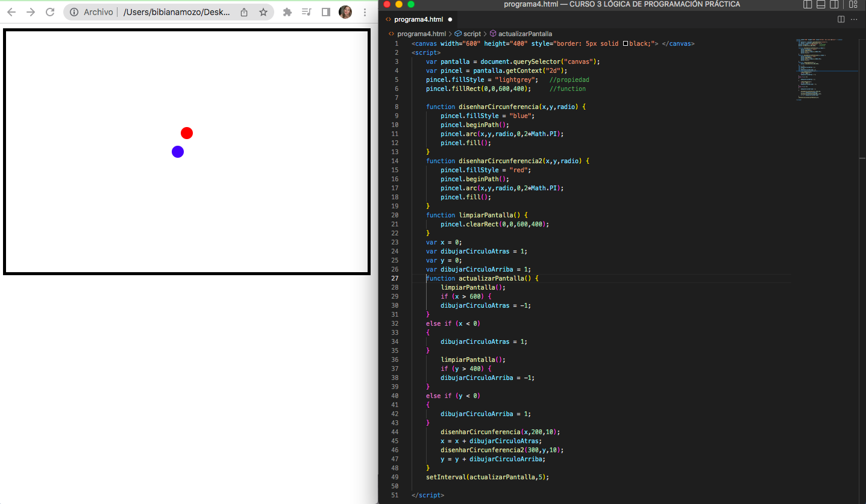
Task: Click the code minimap in VS Code
Action: tap(826, 69)
